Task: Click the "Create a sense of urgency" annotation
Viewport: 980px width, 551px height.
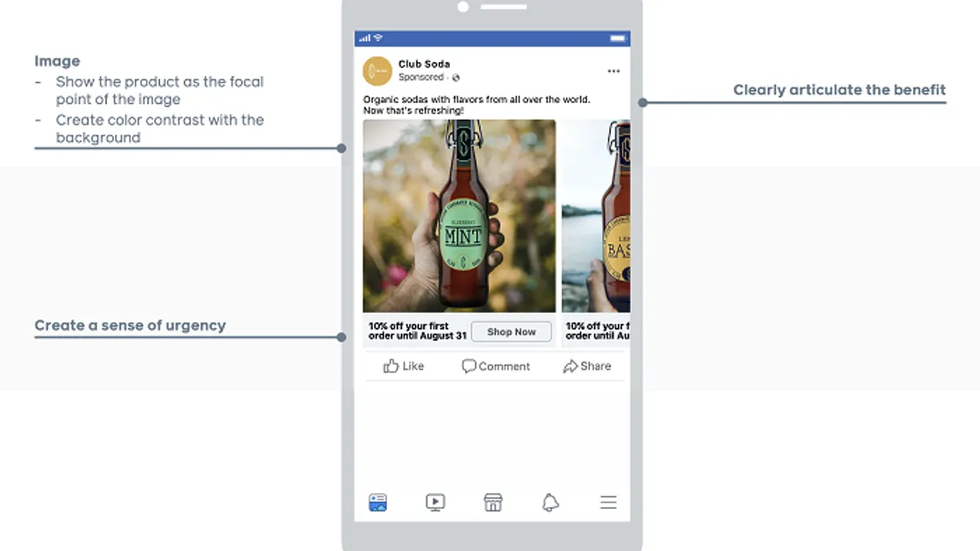Action: click(130, 325)
